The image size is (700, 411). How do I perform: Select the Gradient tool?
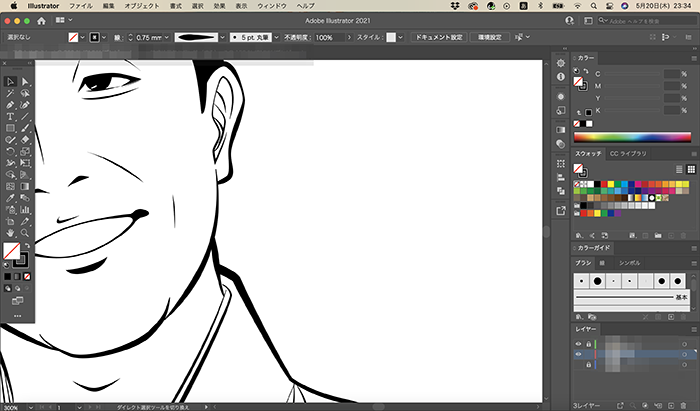pos(25,186)
